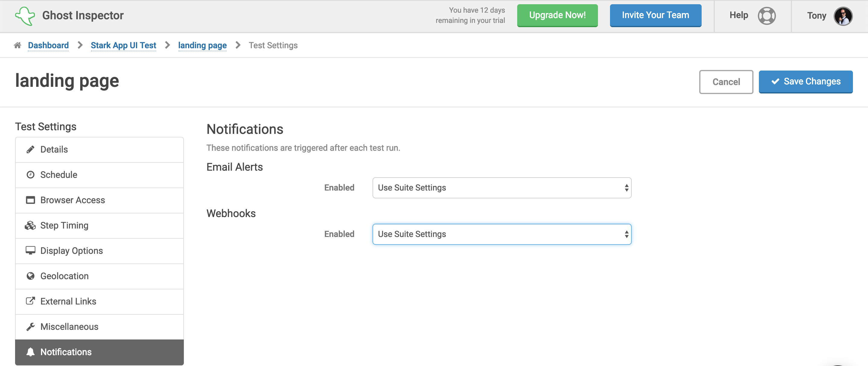Image resolution: width=868 pixels, height=366 pixels.
Task: Click the globe icon beside Geolocation
Action: [30, 276]
